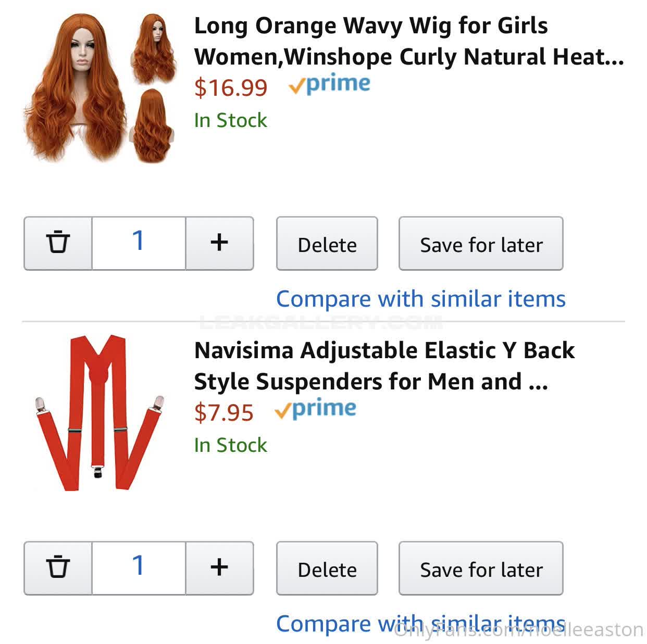Save the orange wig for later
647x644 pixels.
coord(481,244)
